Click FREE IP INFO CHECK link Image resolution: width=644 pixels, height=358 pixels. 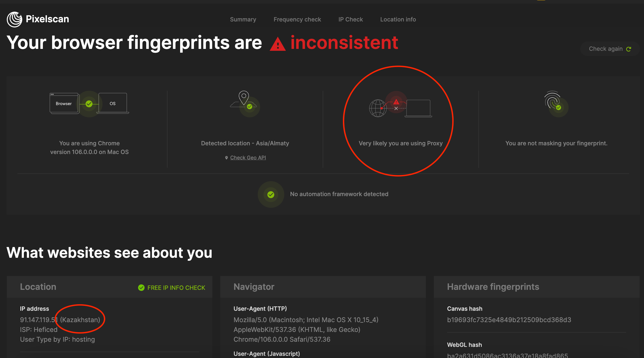(x=176, y=288)
